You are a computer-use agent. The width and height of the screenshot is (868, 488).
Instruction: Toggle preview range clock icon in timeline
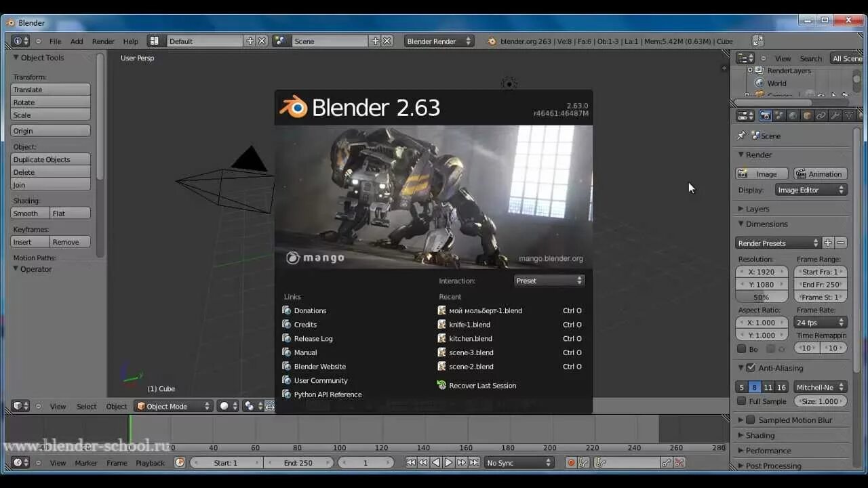180,462
